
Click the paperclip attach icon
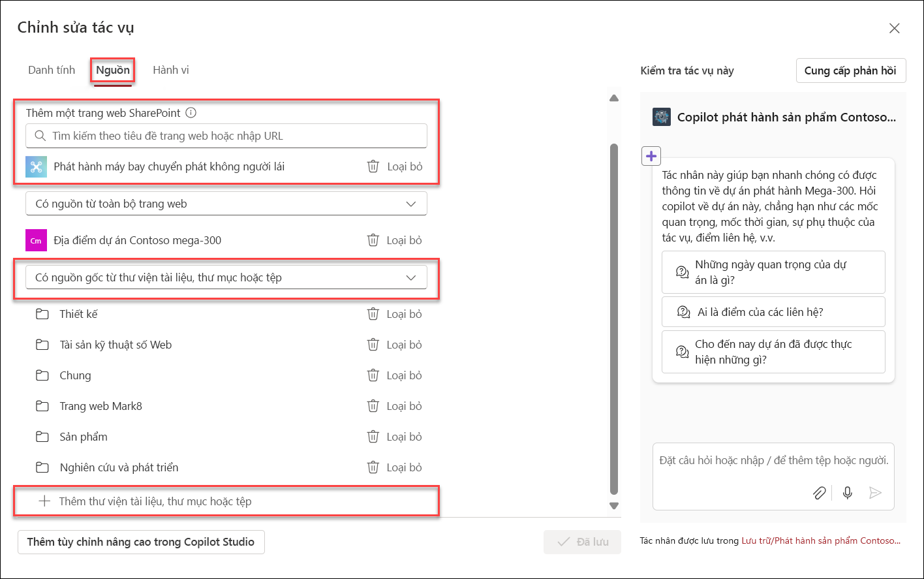(x=819, y=493)
